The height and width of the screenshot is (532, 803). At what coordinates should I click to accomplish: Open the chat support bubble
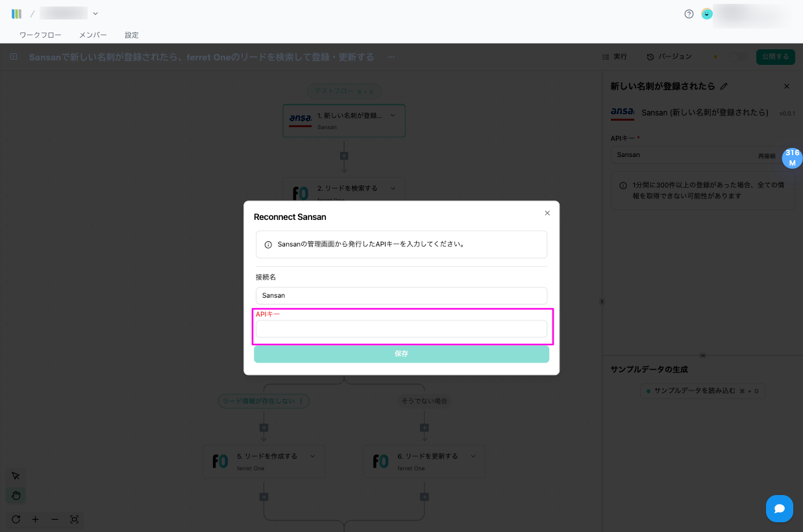point(779,509)
